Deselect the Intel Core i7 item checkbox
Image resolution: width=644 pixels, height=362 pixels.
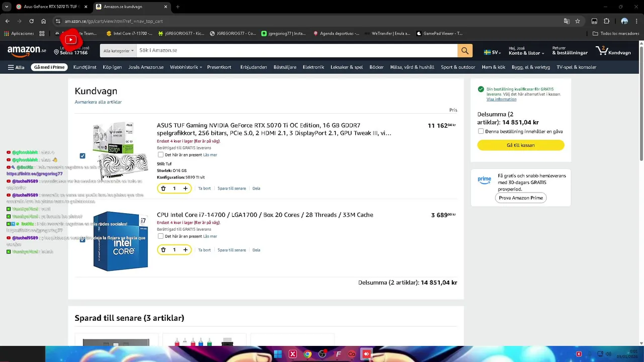tap(83, 239)
